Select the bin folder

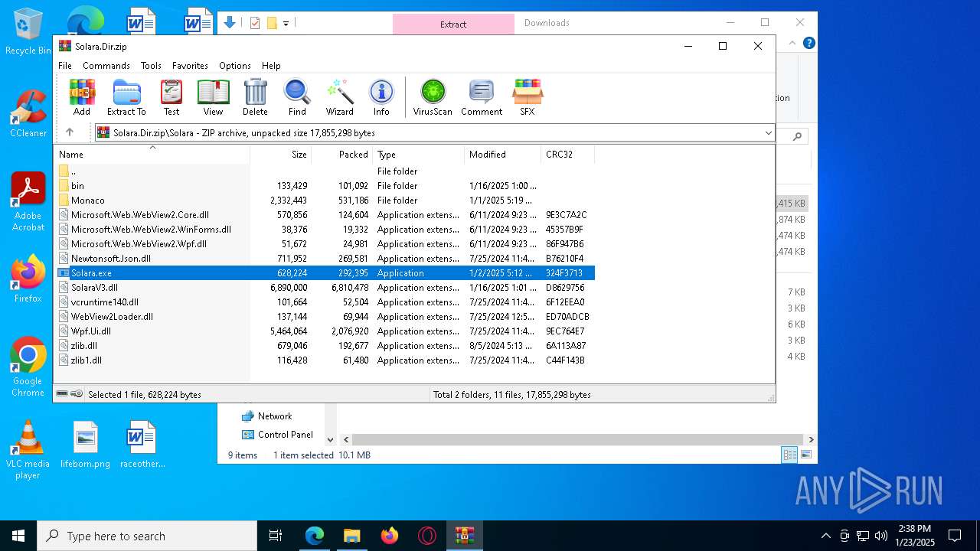(325, 186)
